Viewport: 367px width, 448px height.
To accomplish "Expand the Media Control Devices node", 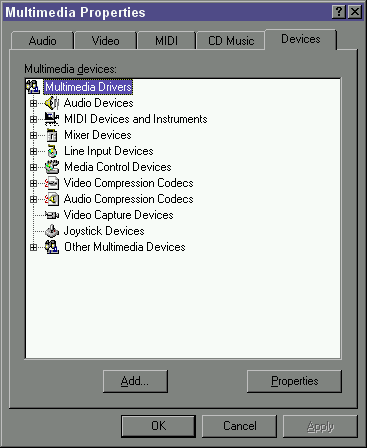I will click(33, 167).
